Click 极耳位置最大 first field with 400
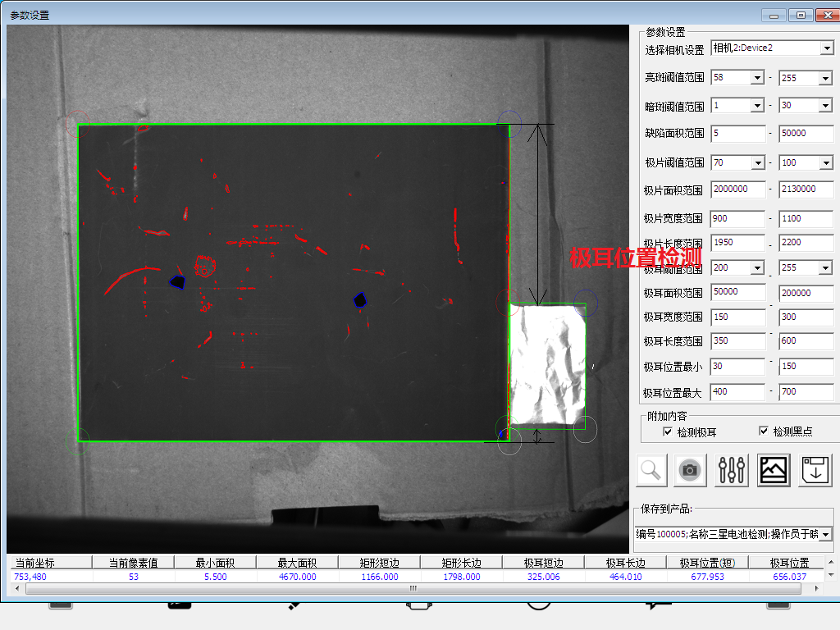 point(738,391)
